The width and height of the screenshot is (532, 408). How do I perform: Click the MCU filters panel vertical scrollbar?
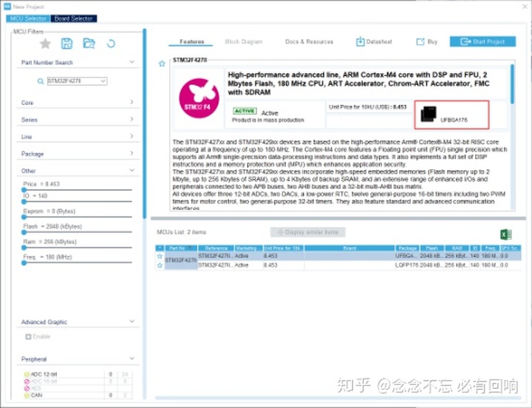pyautogui.click(x=145, y=124)
